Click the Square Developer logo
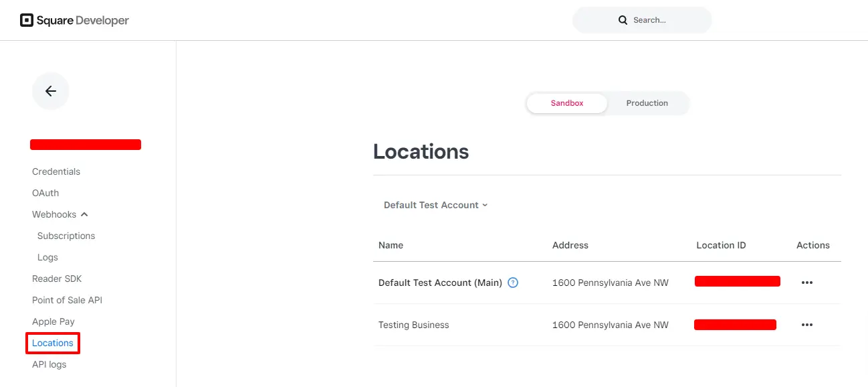This screenshot has width=868, height=387. coord(74,21)
